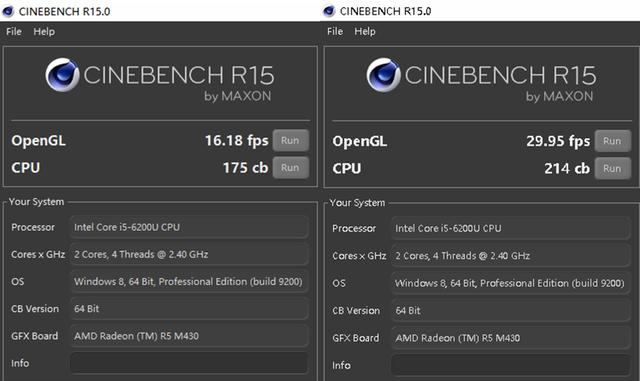The image size is (640, 381).
Task: Click the Cores x GHz field in the right window
Action: (x=511, y=256)
